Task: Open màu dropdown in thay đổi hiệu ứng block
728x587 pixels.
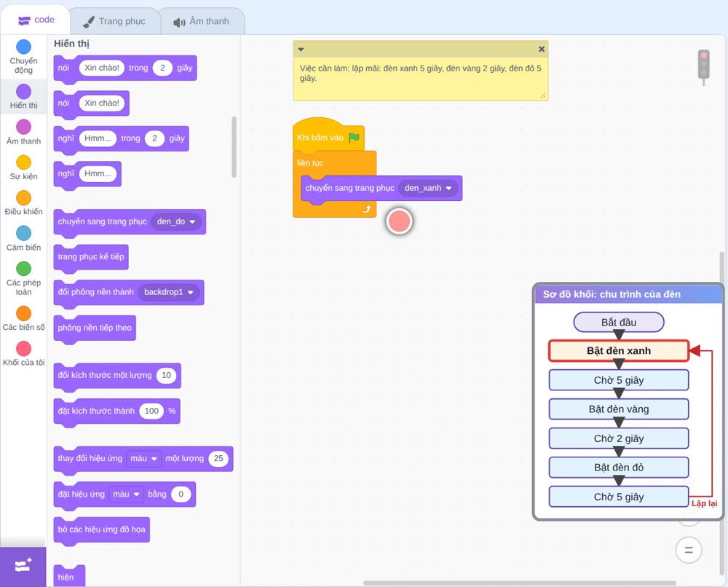Action: click(143, 458)
